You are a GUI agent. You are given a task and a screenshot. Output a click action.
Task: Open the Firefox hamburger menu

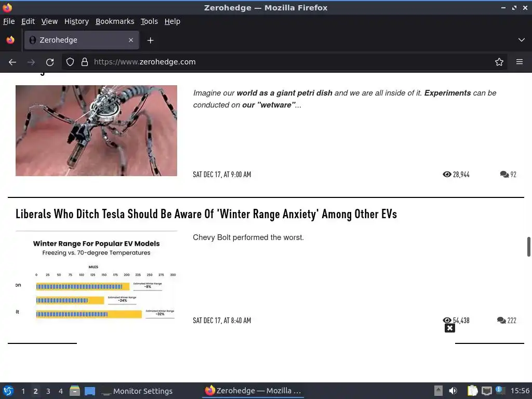(x=519, y=62)
